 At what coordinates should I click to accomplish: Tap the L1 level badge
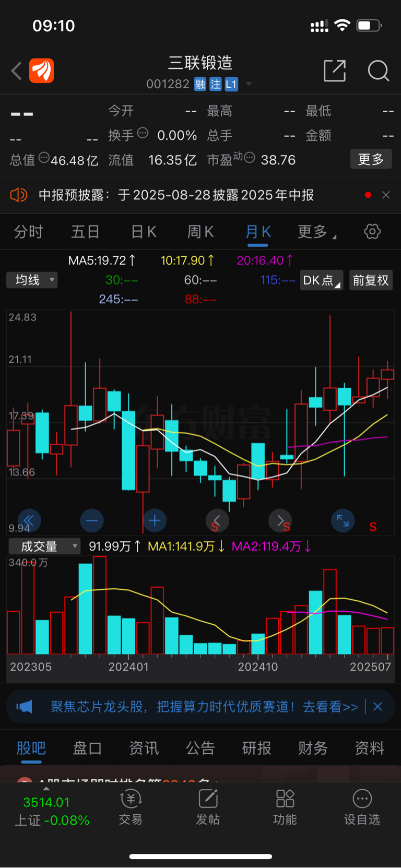click(231, 84)
